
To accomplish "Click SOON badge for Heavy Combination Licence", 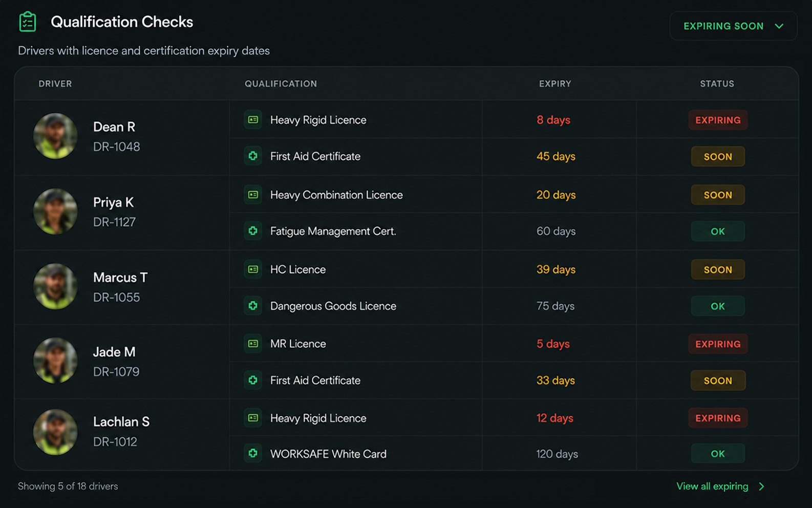I will tap(718, 195).
